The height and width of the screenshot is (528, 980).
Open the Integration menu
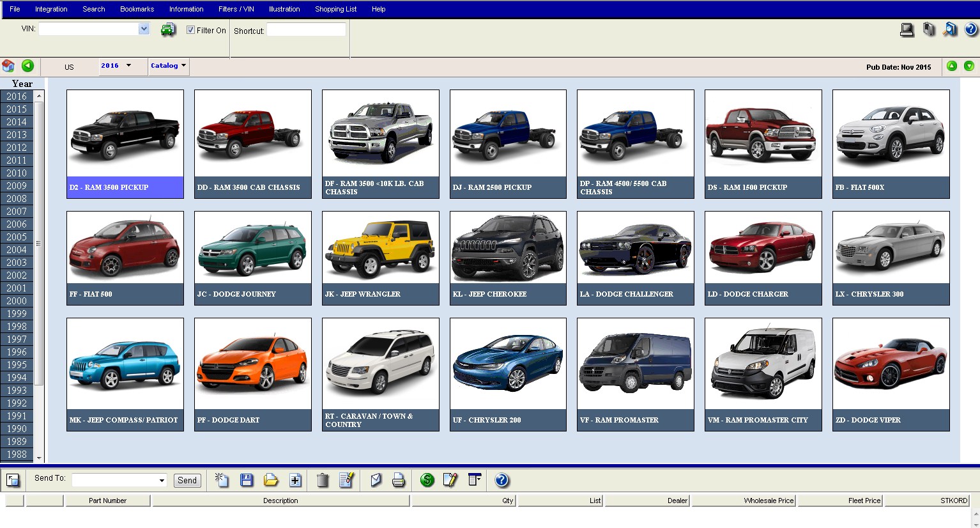[x=51, y=9]
